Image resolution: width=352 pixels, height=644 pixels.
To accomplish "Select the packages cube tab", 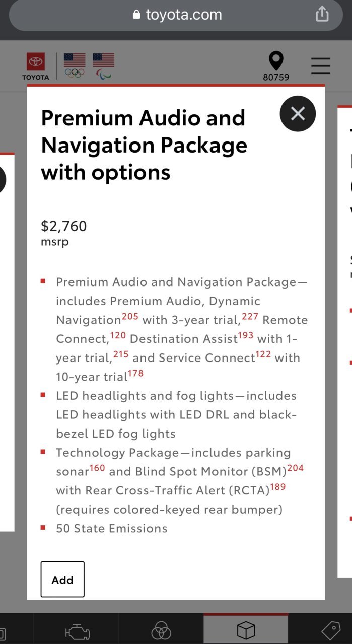I will [x=246, y=630].
